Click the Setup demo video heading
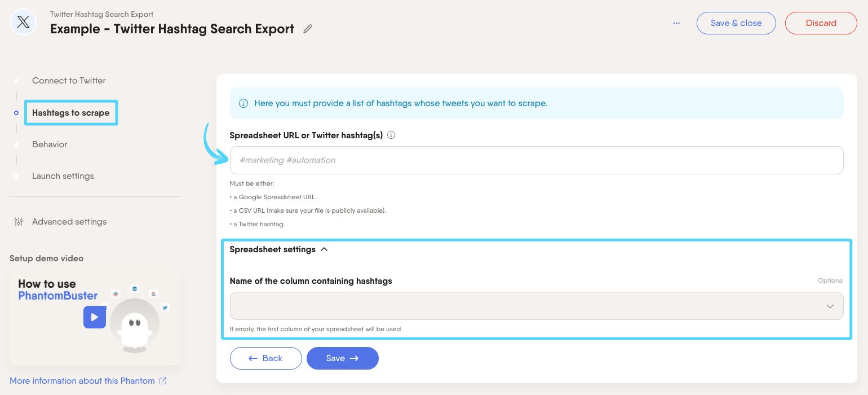 (x=46, y=258)
